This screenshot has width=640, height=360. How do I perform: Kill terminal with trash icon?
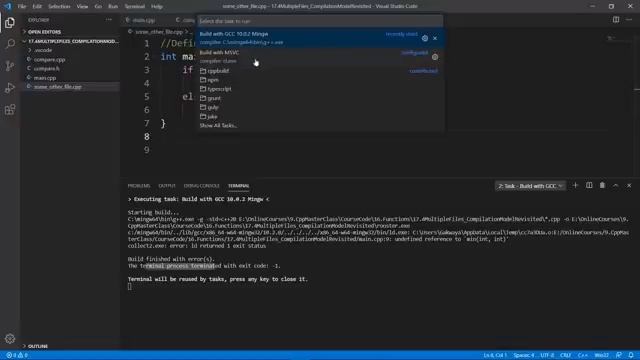pos(602,185)
